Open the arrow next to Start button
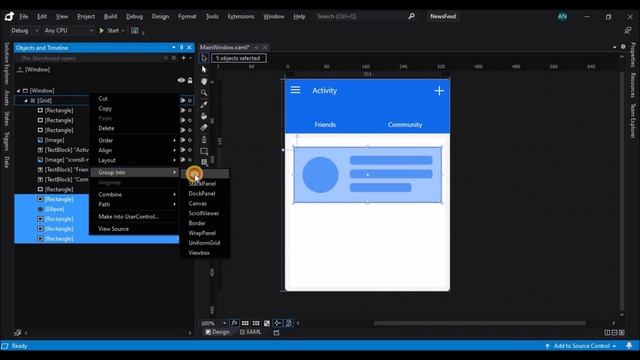640x360 pixels. click(123, 31)
